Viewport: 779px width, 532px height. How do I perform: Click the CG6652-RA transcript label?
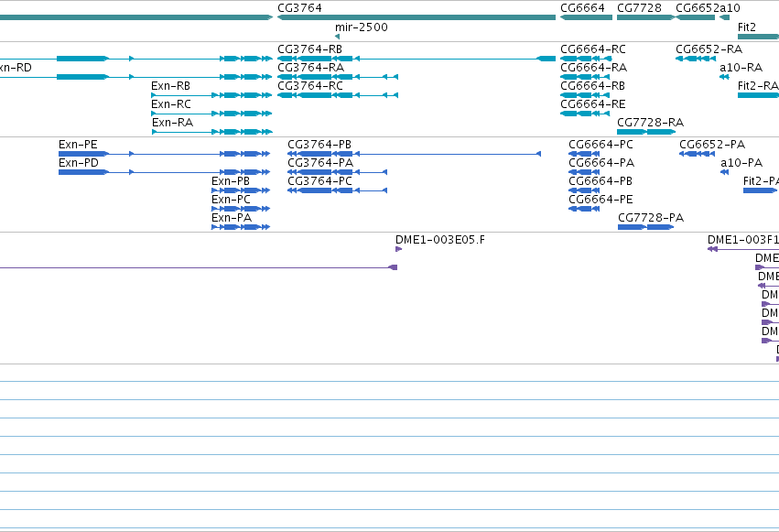[x=709, y=49]
